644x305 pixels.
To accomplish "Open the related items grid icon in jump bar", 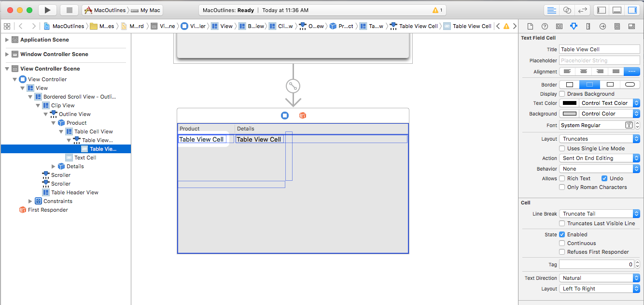I will 7,26.
